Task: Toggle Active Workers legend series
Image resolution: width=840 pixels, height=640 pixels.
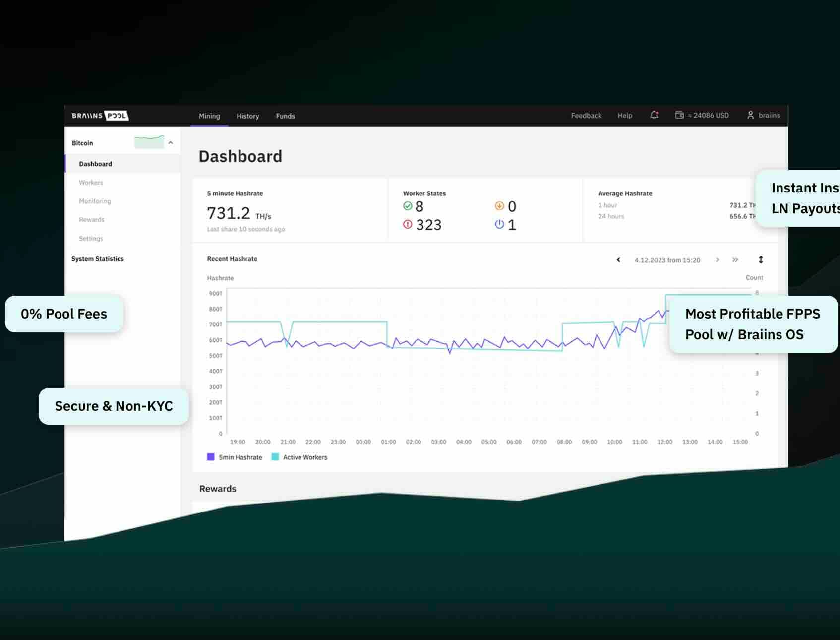Action: click(275, 457)
